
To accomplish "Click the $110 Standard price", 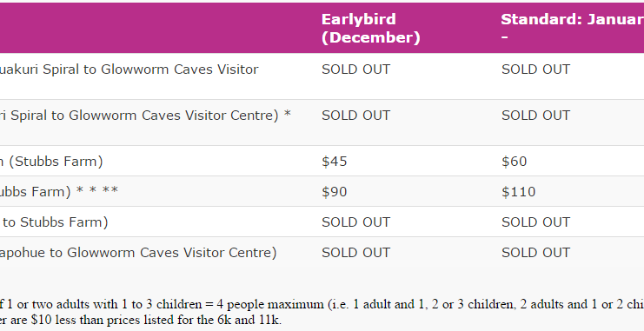I will click(518, 192).
